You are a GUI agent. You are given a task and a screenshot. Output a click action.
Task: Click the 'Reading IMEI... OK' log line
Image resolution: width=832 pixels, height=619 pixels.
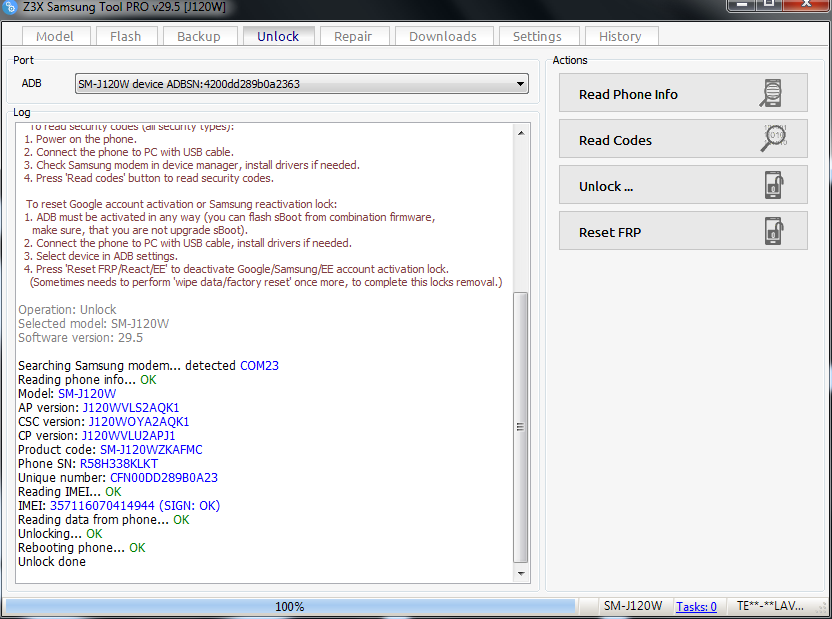[x=70, y=491]
